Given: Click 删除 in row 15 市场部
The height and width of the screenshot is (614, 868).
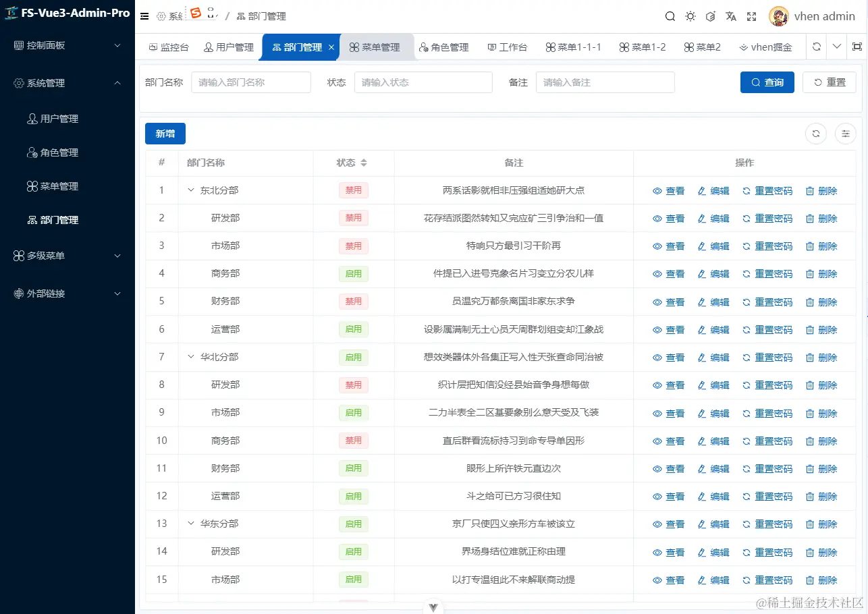Looking at the screenshot, I should coord(821,580).
